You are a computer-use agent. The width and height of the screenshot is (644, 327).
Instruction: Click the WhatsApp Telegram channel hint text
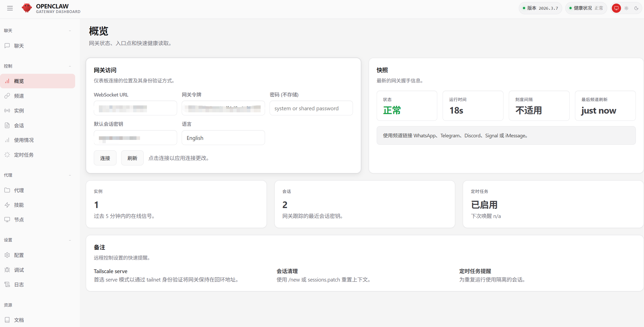455,136
